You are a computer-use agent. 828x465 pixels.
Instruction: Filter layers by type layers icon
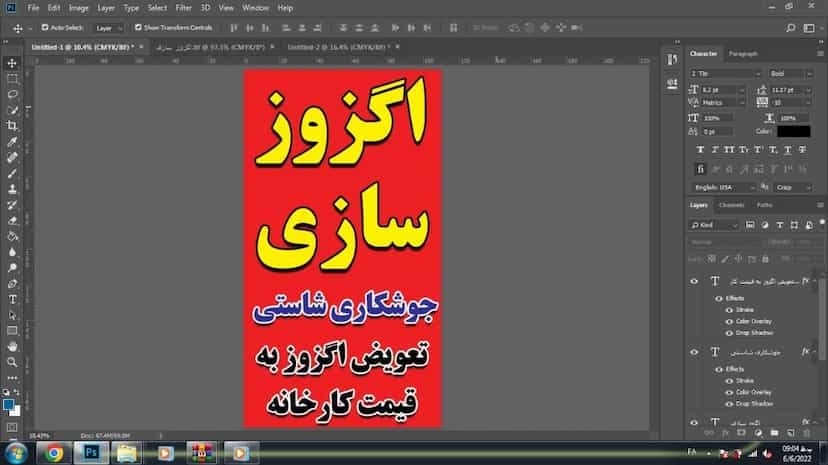(779, 225)
